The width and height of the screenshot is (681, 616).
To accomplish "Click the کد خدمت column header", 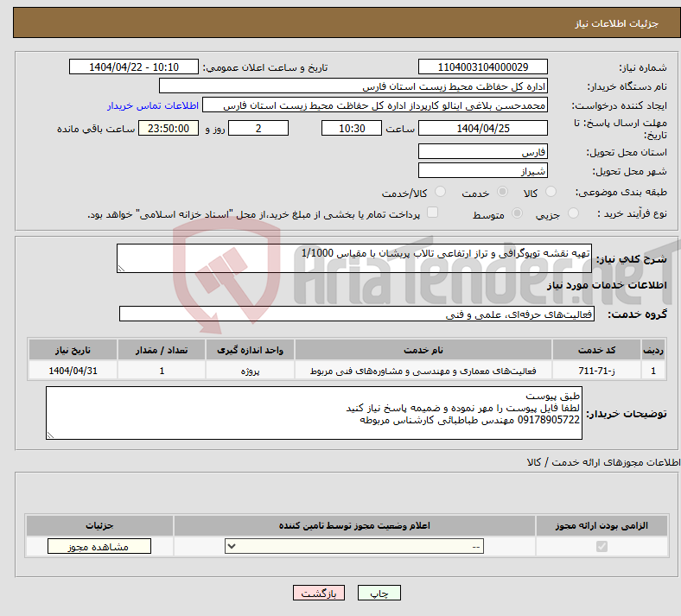I will click(597, 350).
